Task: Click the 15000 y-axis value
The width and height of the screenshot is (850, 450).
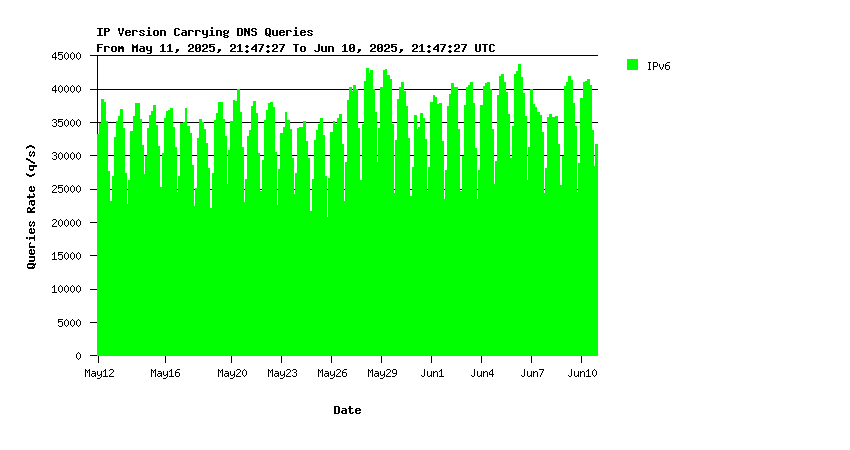Action: pyautogui.click(x=66, y=256)
